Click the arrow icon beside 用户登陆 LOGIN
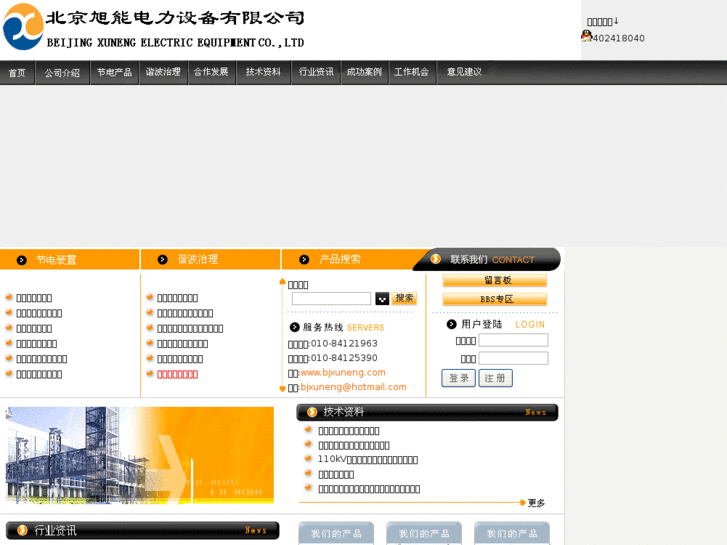727x545 pixels. pos(452,324)
